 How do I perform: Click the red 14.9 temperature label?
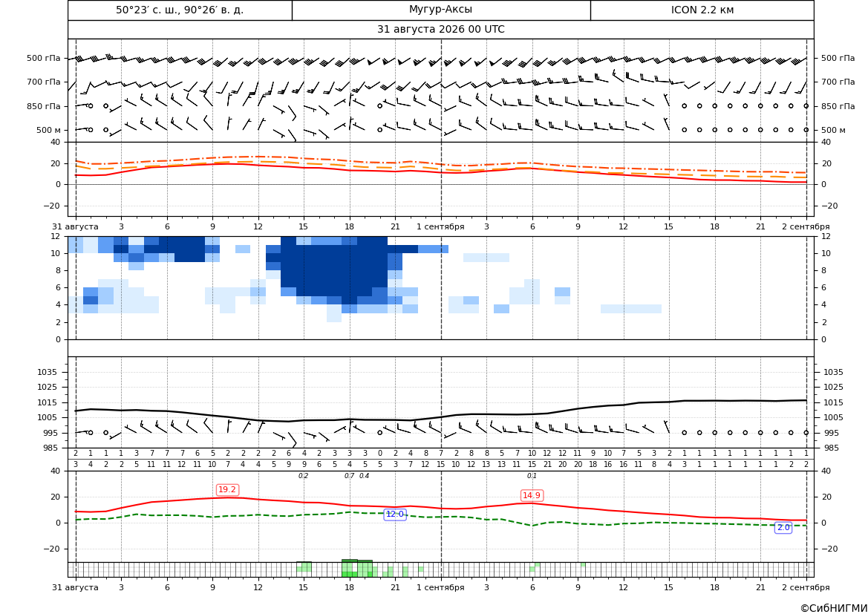(532, 495)
